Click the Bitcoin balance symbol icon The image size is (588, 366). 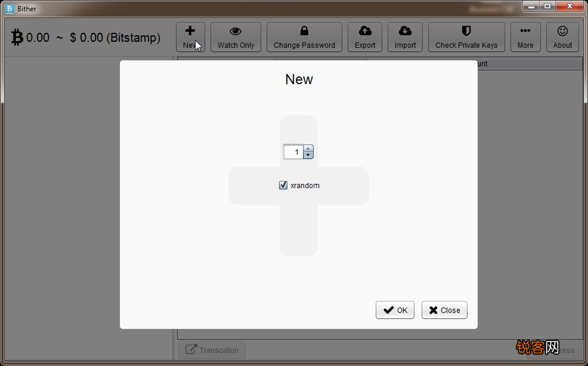(x=17, y=38)
